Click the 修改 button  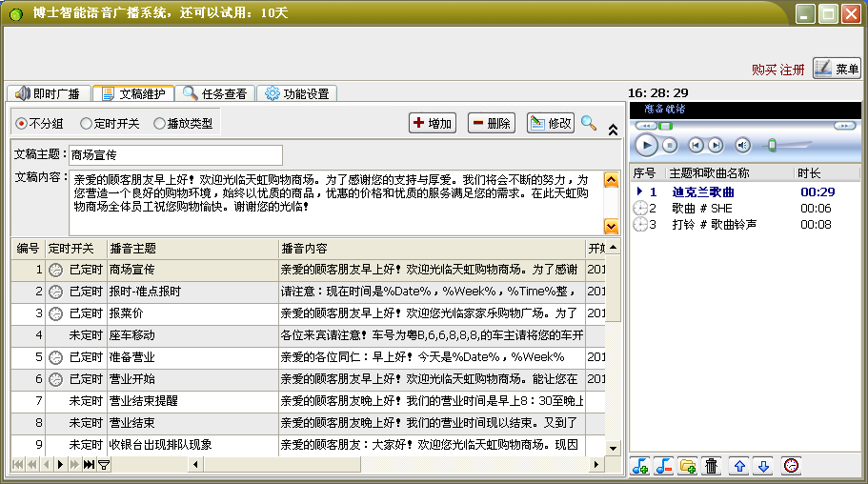tap(551, 123)
